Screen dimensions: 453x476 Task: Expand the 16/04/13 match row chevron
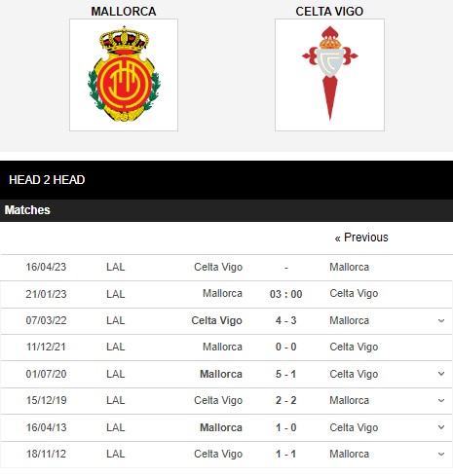coord(441,427)
